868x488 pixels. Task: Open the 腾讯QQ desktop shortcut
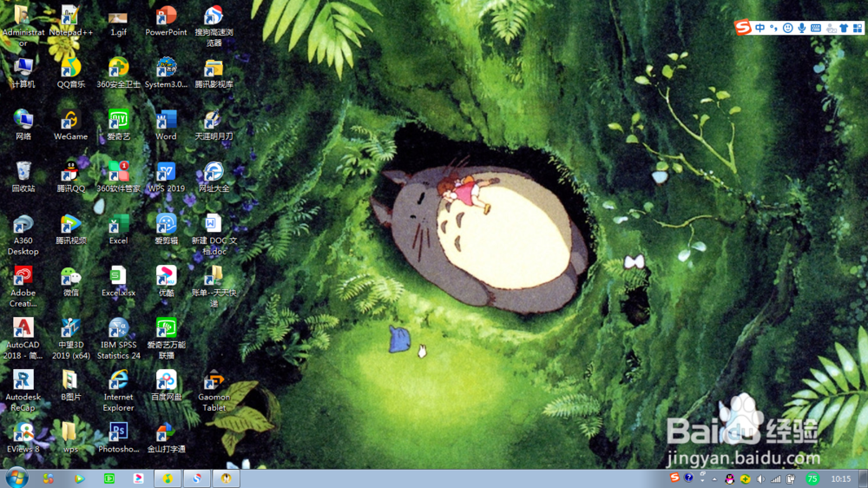point(71,177)
